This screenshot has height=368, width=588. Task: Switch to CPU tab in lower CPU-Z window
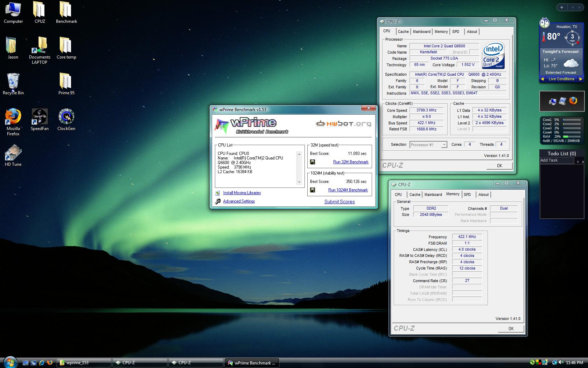(398, 195)
